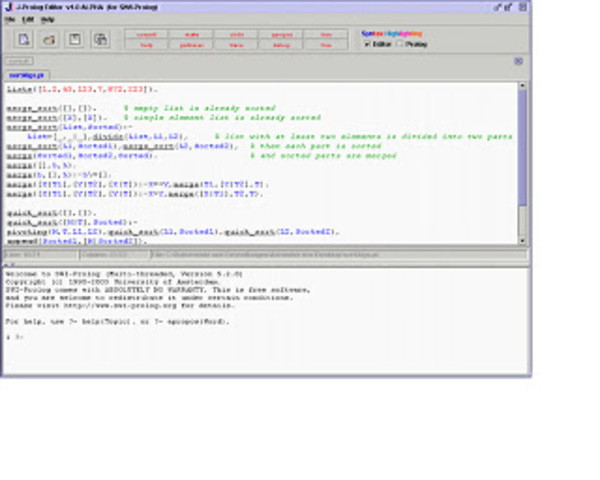Switch to the sortAlgs.pl tab

[26, 75]
